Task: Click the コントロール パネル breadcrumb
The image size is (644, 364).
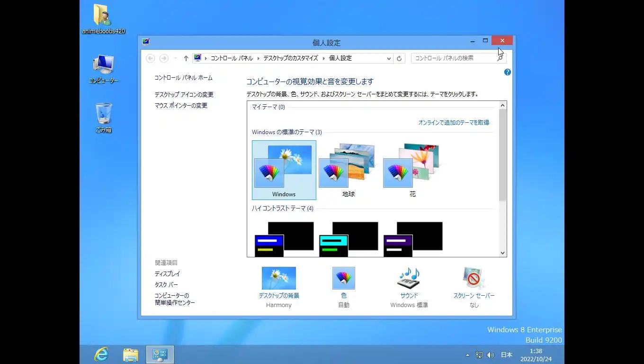Action: (x=232, y=58)
